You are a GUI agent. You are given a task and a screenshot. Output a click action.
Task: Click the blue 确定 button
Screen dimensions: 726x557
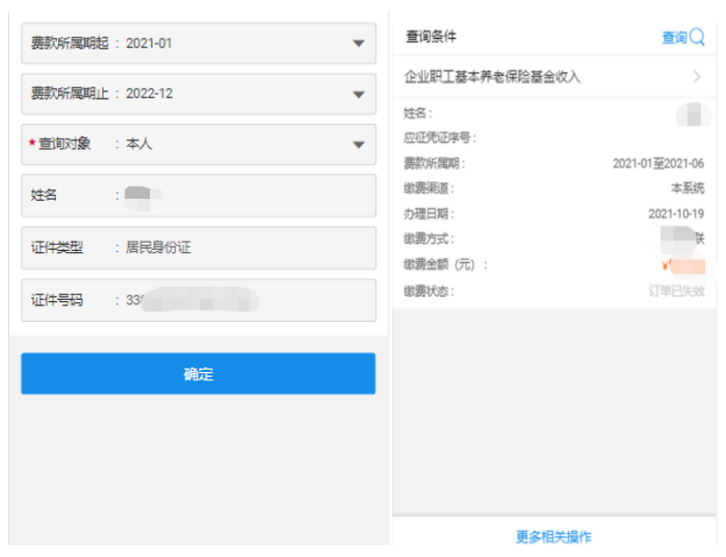(x=198, y=374)
